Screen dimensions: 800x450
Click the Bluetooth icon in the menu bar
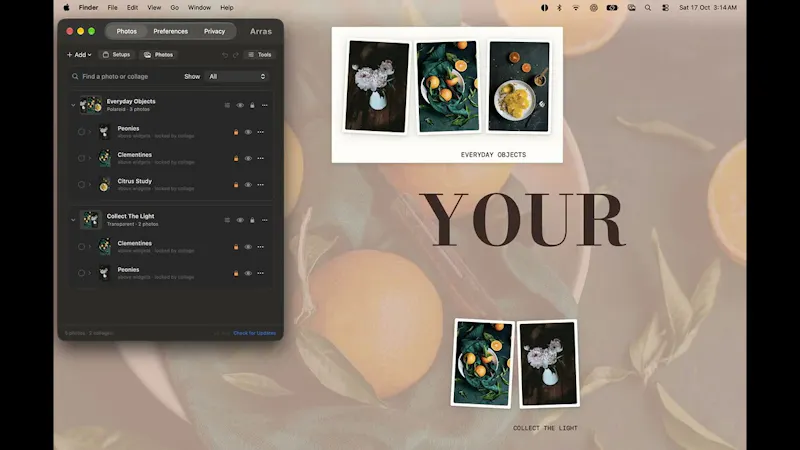pyautogui.click(x=559, y=8)
